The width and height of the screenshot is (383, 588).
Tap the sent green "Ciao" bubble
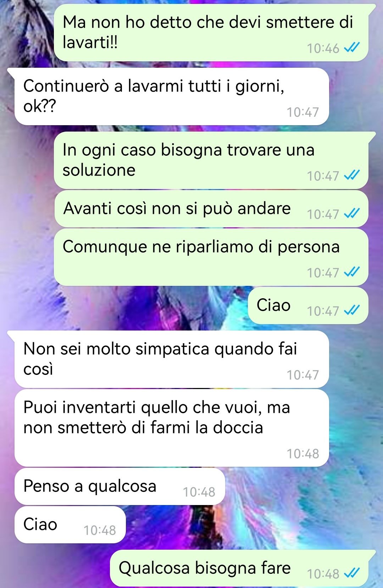coord(308,305)
